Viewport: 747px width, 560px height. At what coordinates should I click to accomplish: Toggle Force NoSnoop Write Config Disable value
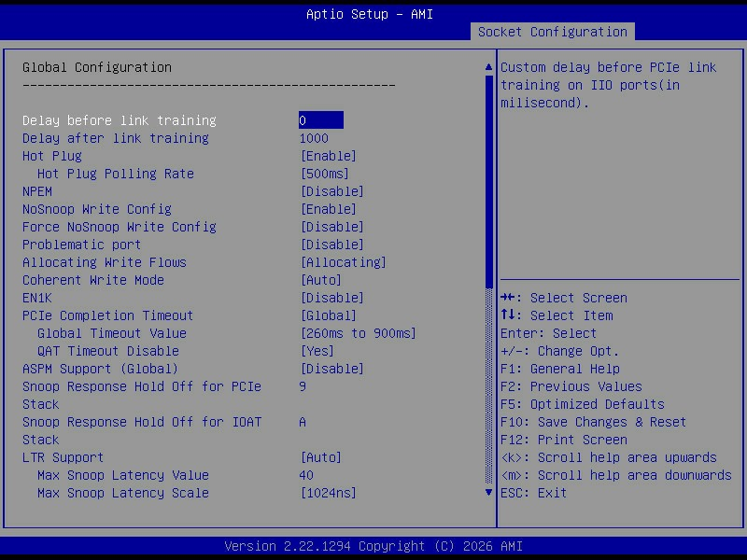(332, 227)
